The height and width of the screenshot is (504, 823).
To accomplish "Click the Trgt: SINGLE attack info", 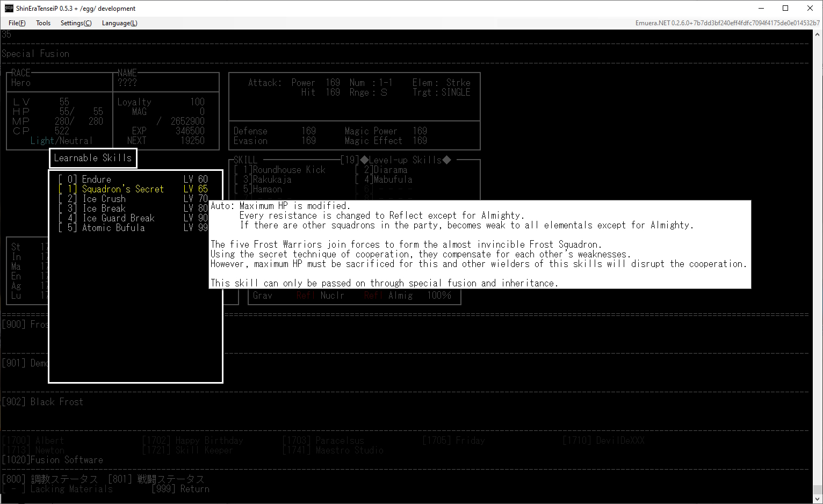I will point(441,92).
